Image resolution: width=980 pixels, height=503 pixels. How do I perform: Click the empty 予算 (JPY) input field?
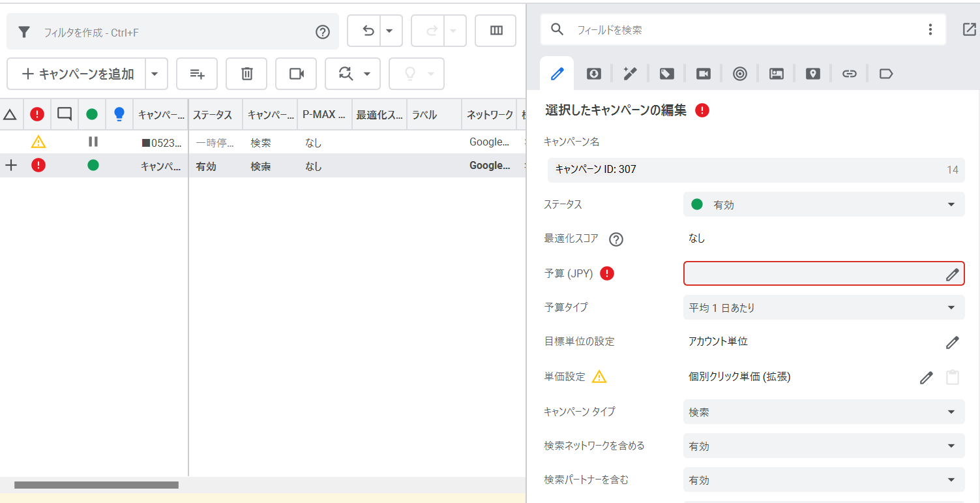click(x=824, y=273)
